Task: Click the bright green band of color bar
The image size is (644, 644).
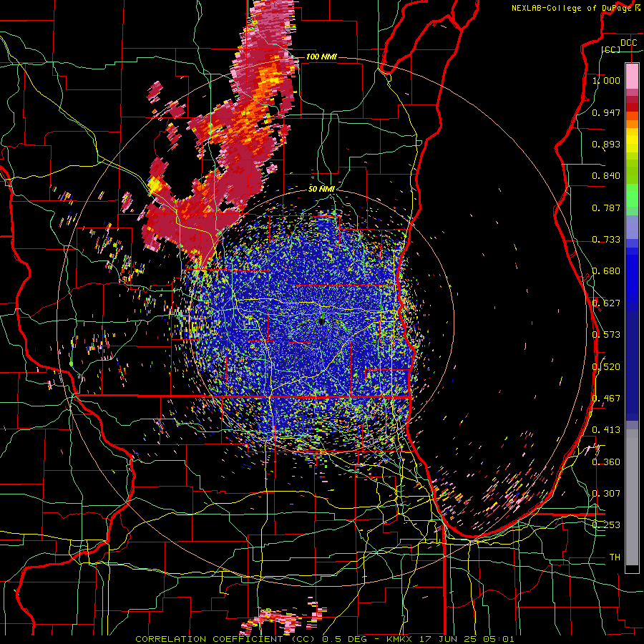Action: click(x=632, y=196)
